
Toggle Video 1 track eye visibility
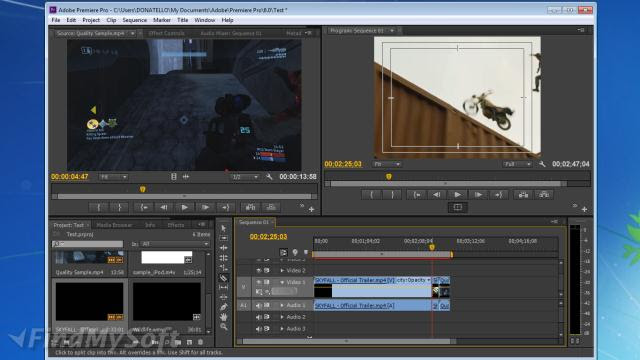[258, 282]
